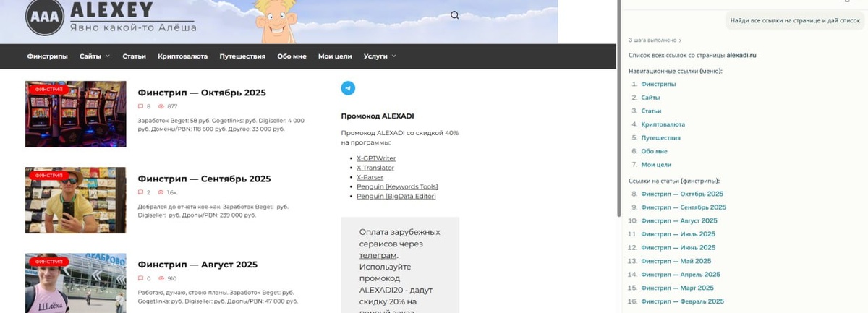The image size is (868, 313).
Task: Click comments icon under Финстрип — Октябрь 2025
Action: pyautogui.click(x=140, y=106)
